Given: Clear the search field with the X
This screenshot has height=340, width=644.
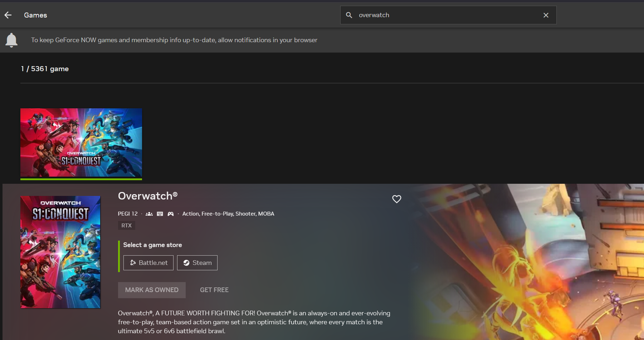Looking at the screenshot, I should tap(546, 15).
